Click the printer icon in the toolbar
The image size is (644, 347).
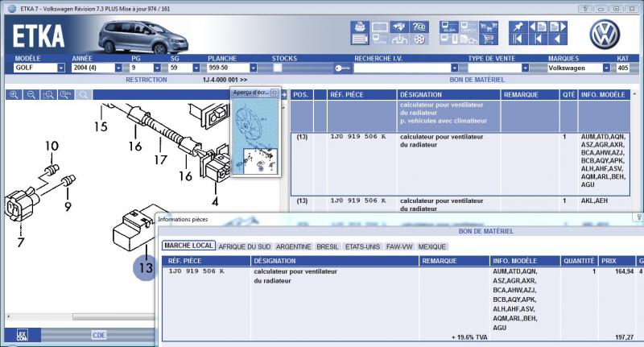(360, 27)
